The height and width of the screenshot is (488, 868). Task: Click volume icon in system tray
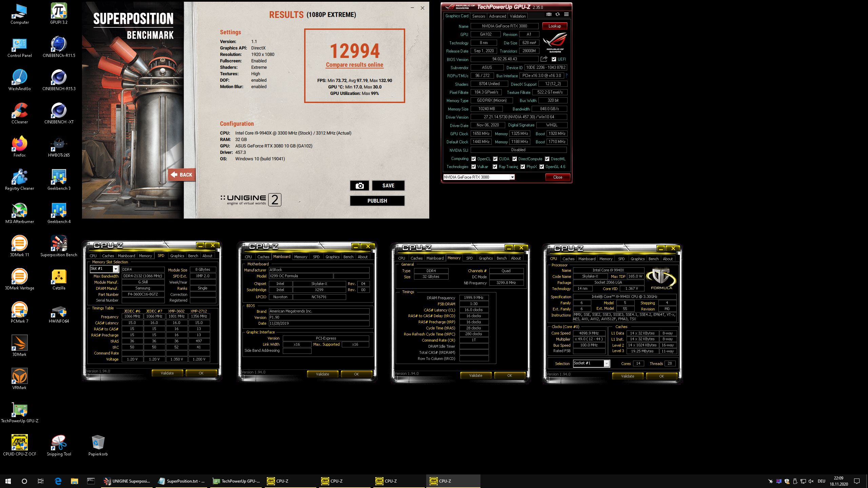(811, 481)
